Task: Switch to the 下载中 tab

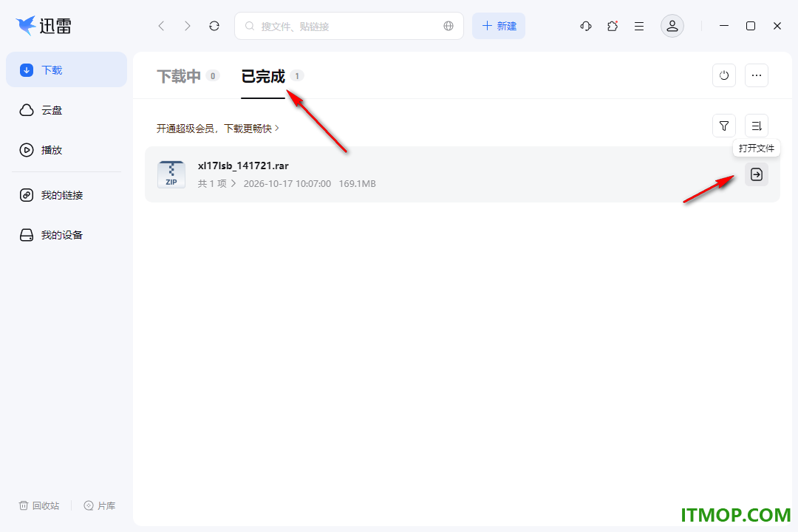Action: 179,76
